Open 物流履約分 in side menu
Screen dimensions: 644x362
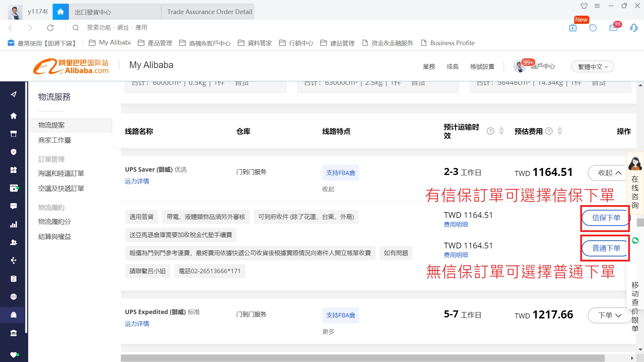point(54,222)
